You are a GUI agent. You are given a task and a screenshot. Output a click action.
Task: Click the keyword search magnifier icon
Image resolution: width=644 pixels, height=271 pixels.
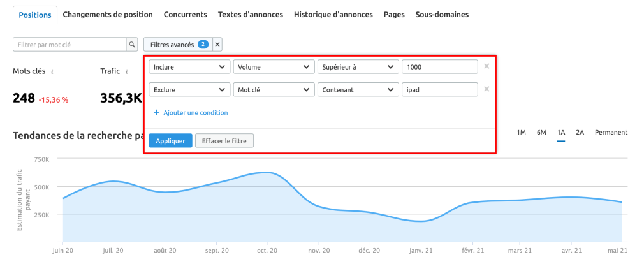[x=133, y=45]
